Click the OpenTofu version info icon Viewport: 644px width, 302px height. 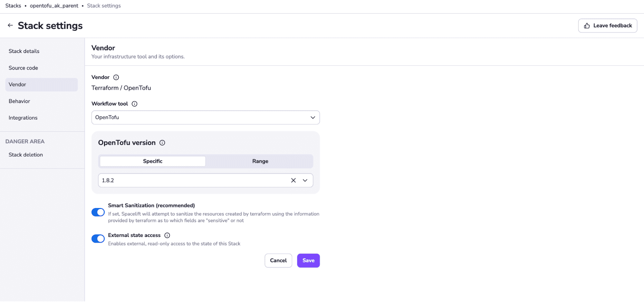[162, 143]
